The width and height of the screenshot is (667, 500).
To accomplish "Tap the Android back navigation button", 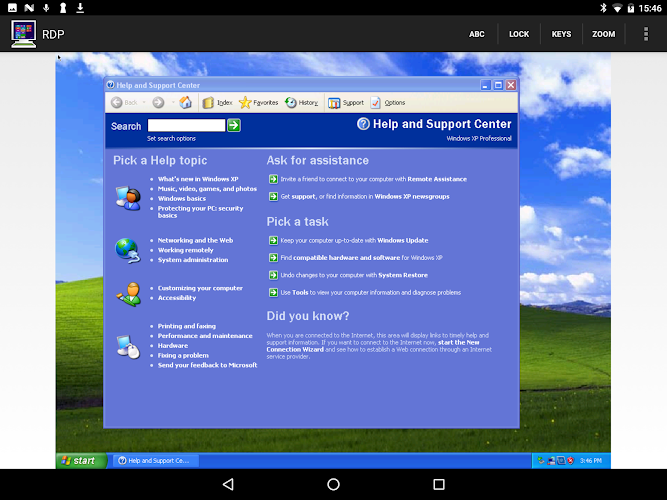I will 228,484.
